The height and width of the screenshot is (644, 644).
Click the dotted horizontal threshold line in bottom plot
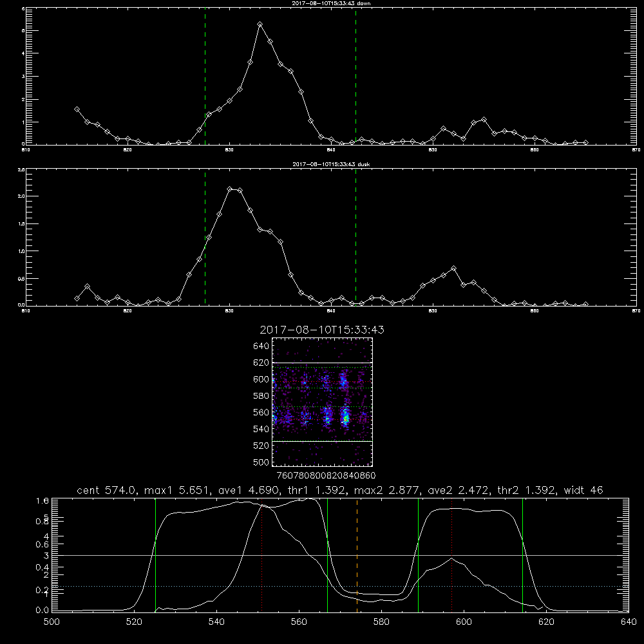(341, 587)
